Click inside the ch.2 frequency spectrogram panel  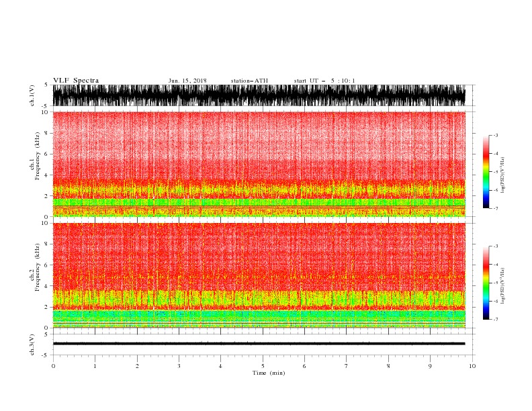click(259, 275)
